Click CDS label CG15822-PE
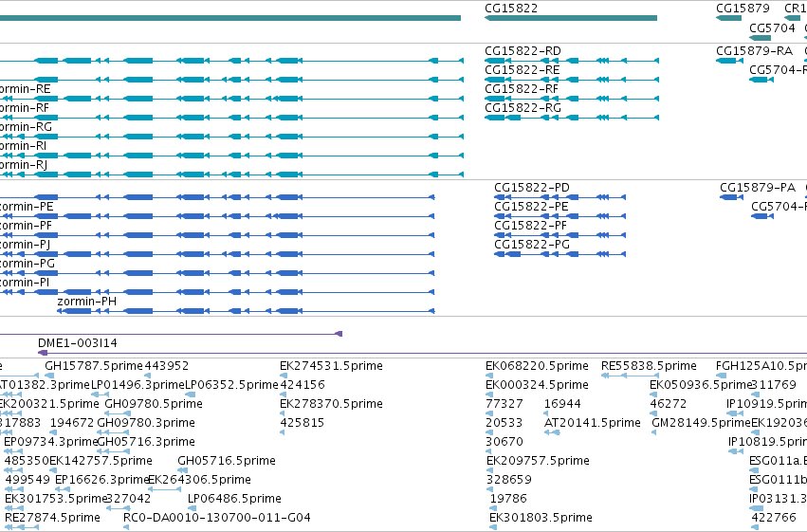Viewport: 807px width, 532px height. coord(531,207)
